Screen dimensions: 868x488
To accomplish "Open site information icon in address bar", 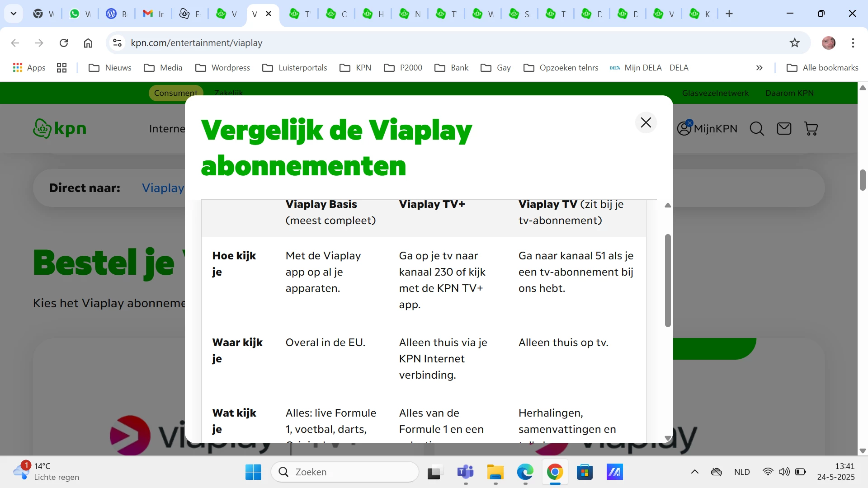I will tap(118, 43).
